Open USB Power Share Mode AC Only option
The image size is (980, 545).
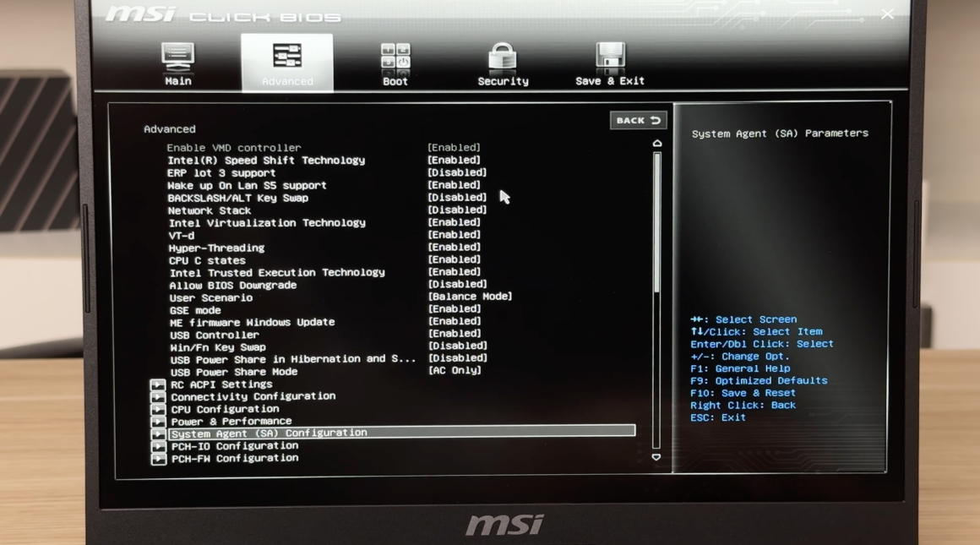click(x=455, y=371)
